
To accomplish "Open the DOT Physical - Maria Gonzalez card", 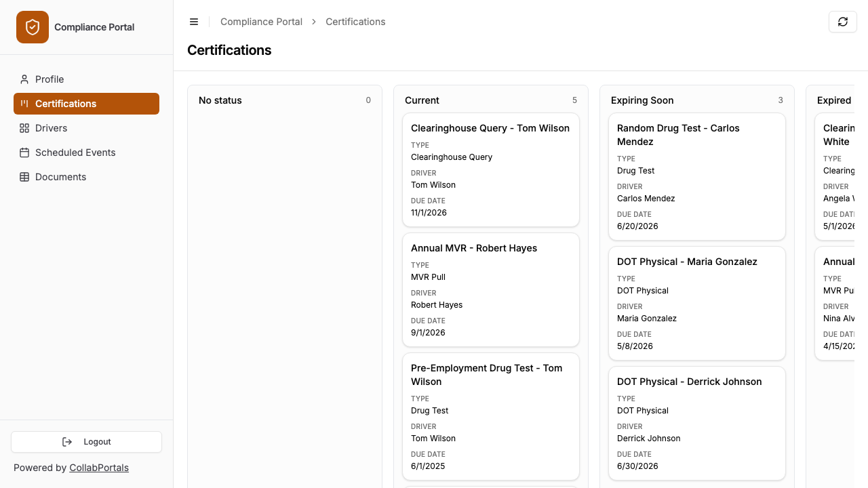I will tap(697, 304).
